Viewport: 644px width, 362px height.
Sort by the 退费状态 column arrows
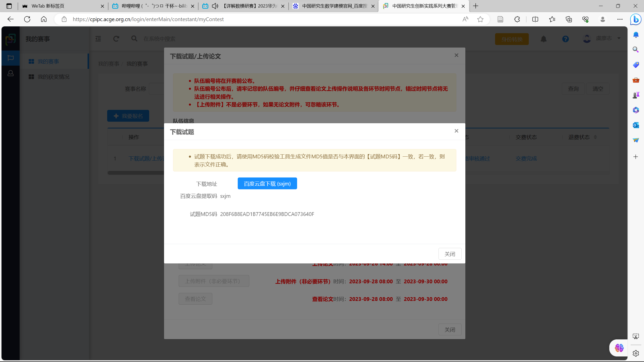(595, 137)
